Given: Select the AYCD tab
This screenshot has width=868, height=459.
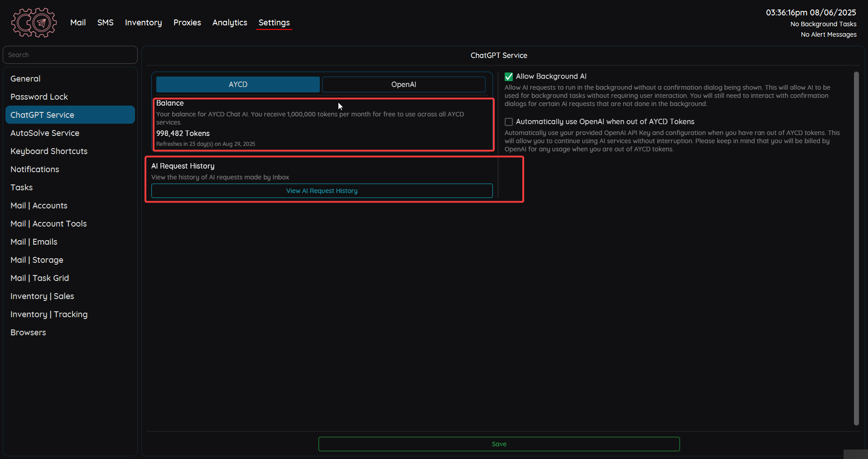Looking at the screenshot, I should [x=237, y=84].
